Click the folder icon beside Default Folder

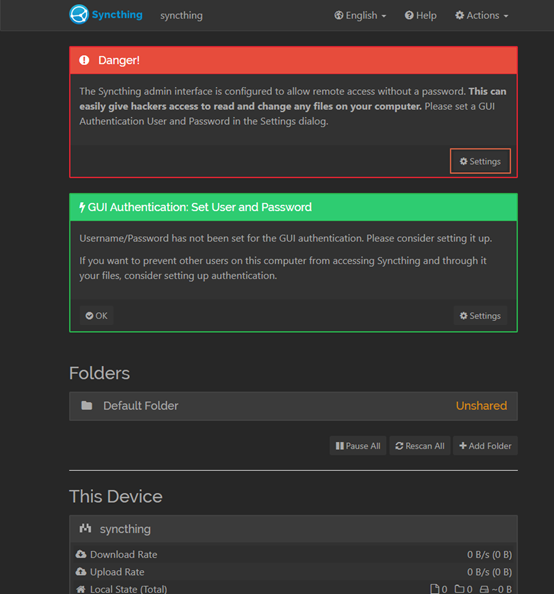tap(87, 406)
